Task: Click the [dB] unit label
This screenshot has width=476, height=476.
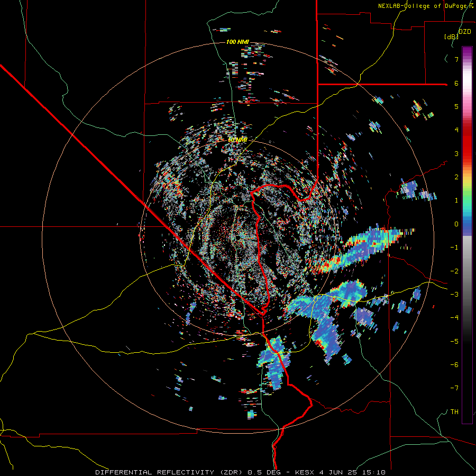Action: coord(451,37)
